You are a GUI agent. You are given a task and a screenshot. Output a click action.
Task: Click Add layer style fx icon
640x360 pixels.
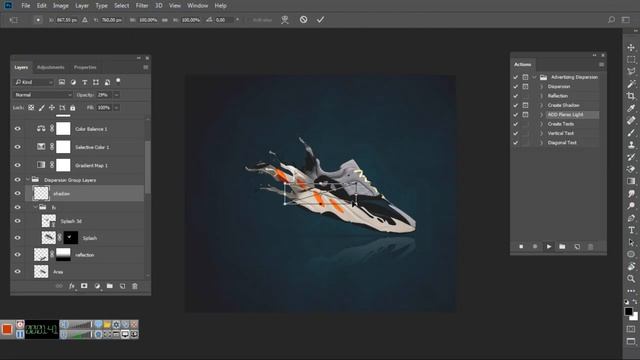(x=71, y=286)
